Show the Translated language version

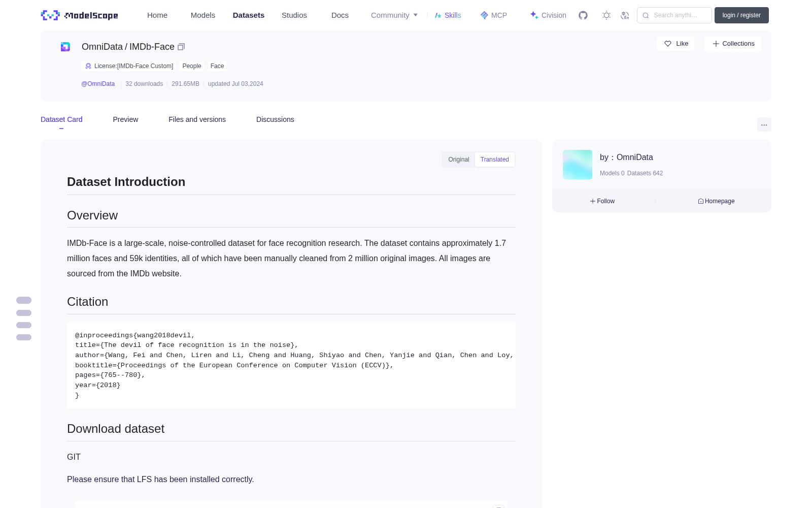[x=495, y=160]
